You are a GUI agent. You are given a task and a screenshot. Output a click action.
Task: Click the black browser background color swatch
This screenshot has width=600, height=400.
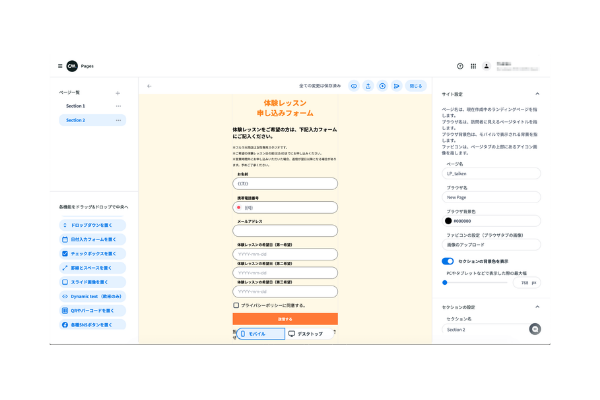tap(449, 221)
